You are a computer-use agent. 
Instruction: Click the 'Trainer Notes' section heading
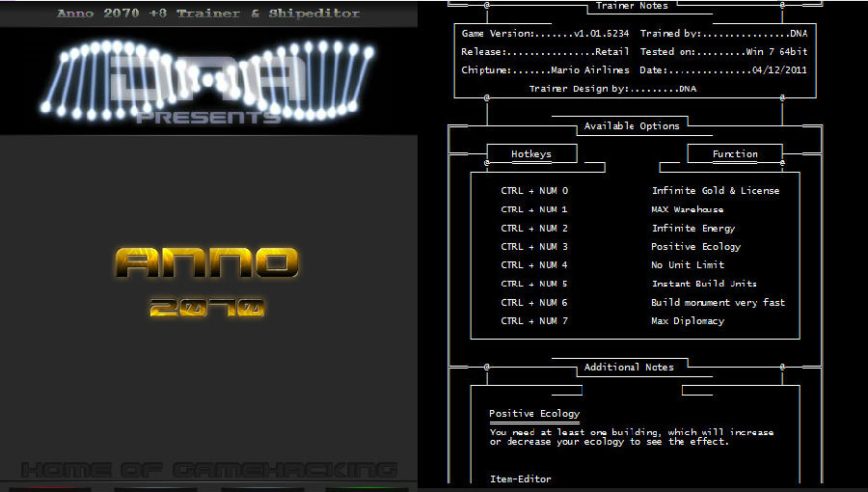click(x=632, y=6)
